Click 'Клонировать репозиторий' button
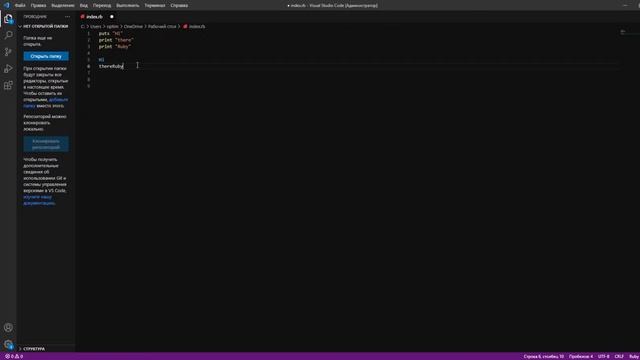Viewport: 640px width, 360px height. [46, 144]
